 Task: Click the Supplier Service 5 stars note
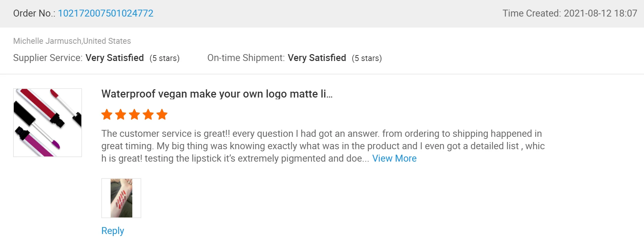164,58
